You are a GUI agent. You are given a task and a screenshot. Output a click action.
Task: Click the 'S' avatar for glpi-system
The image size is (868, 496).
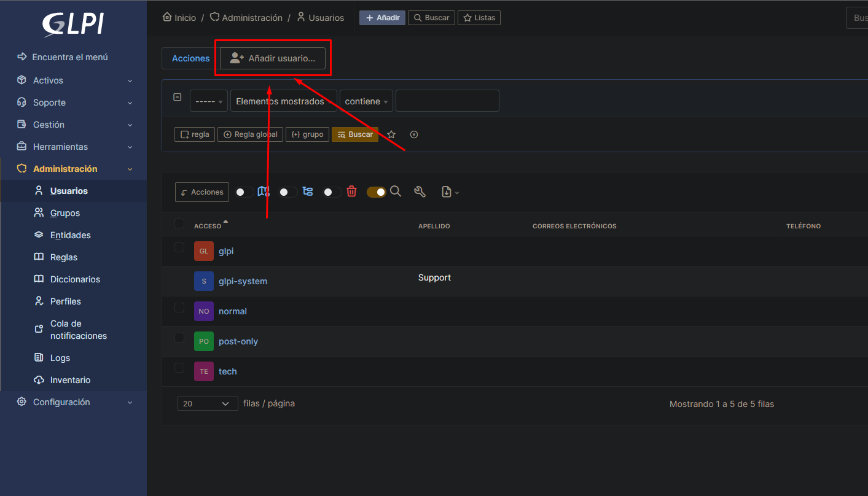(204, 281)
